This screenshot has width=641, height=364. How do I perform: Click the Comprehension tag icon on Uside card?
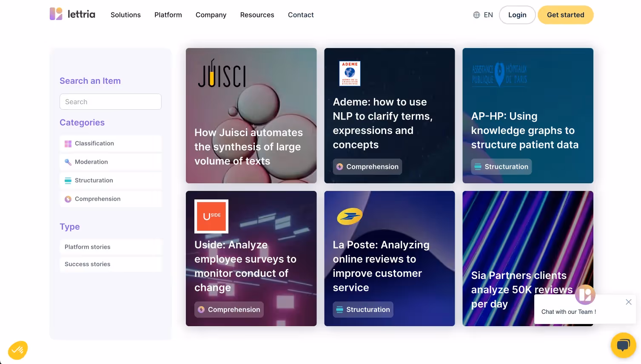tap(201, 310)
